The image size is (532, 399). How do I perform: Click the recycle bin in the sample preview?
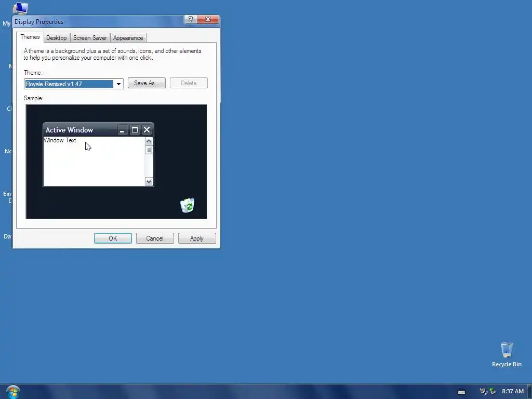point(187,205)
